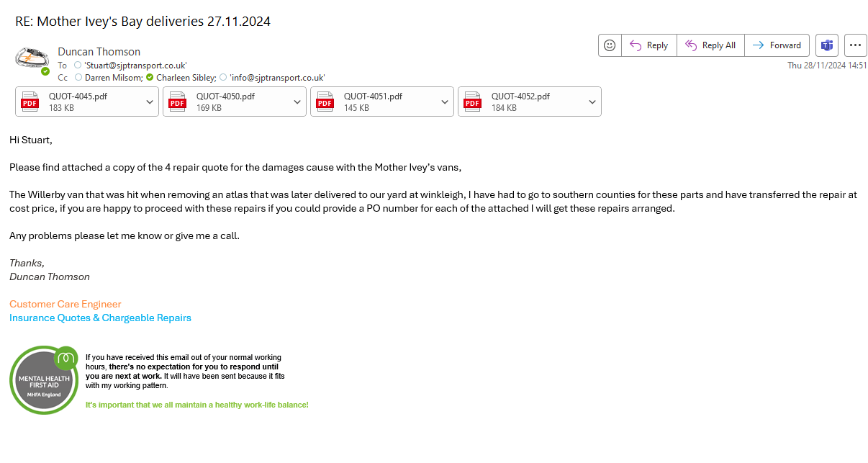This screenshot has width=868, height=463.
Task: Click the Duncan Thomson sender name
Action: pyautogui.click(x=99, y=52)
